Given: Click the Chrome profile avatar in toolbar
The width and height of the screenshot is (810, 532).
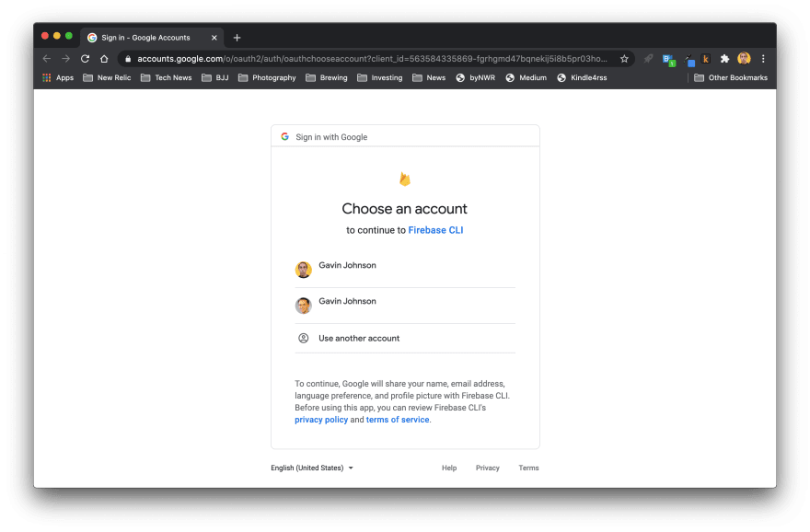Looking at the screenshot, I should point(744,58).
